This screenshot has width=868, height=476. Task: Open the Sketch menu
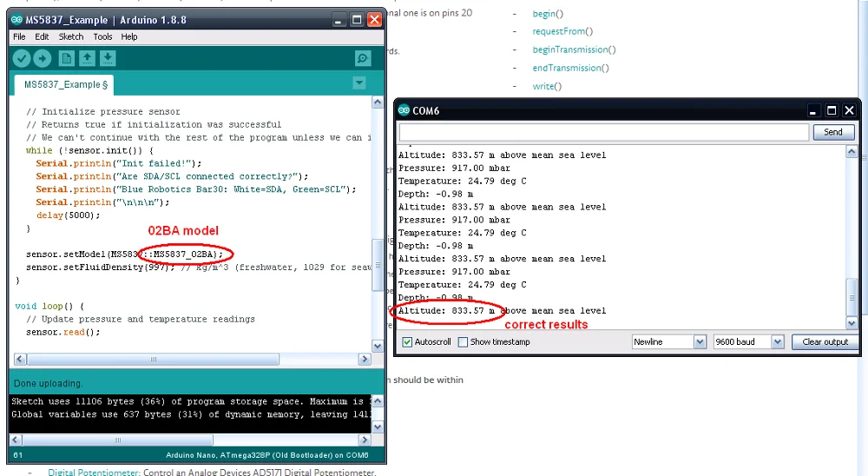71,36
